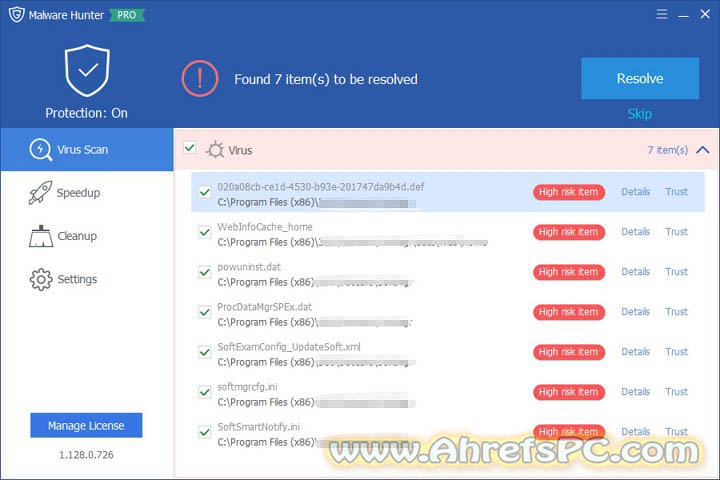Trust powuninst.dat item

coord(677,271)
